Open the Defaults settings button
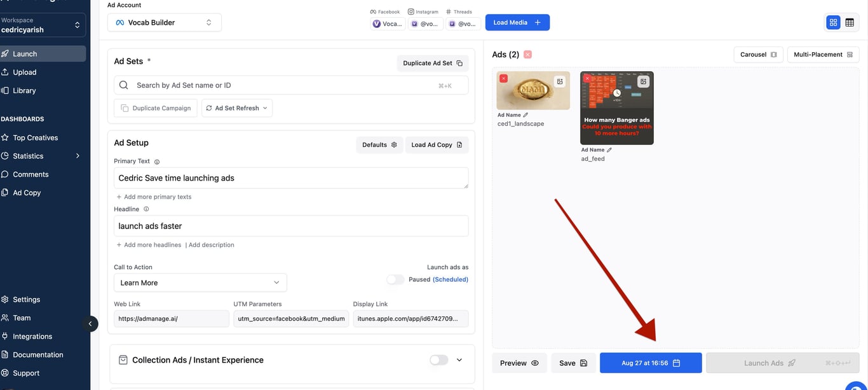This screenshot has width=868, height=390. tap(379, 144)
